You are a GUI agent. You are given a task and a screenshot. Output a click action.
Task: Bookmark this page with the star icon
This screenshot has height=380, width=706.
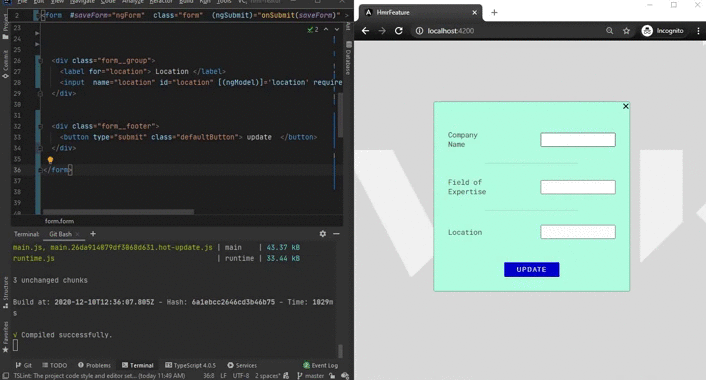point(626,31)
